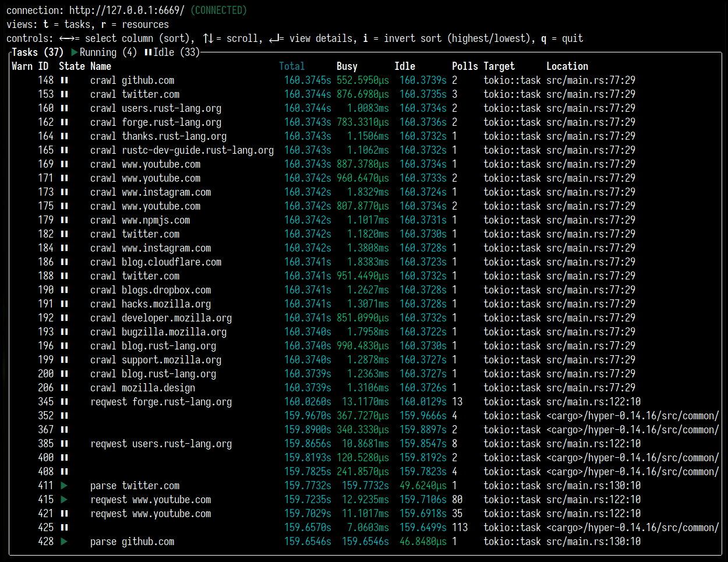The width and height of the screenshot is (728, 562).
Task: Click the 'tasks' view hint
Action: [x=77, y=24]
